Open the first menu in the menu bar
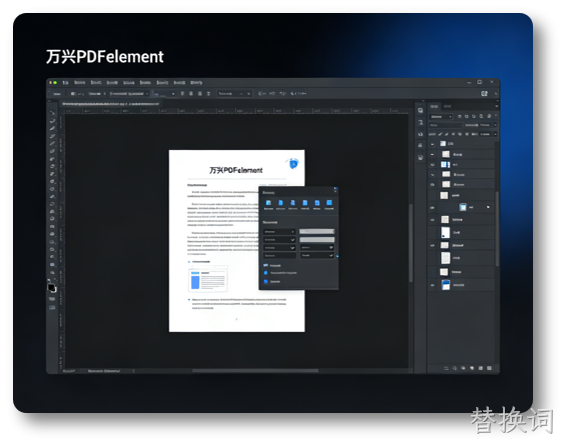This screenshot has height=445, width=565. click(65, 83)
